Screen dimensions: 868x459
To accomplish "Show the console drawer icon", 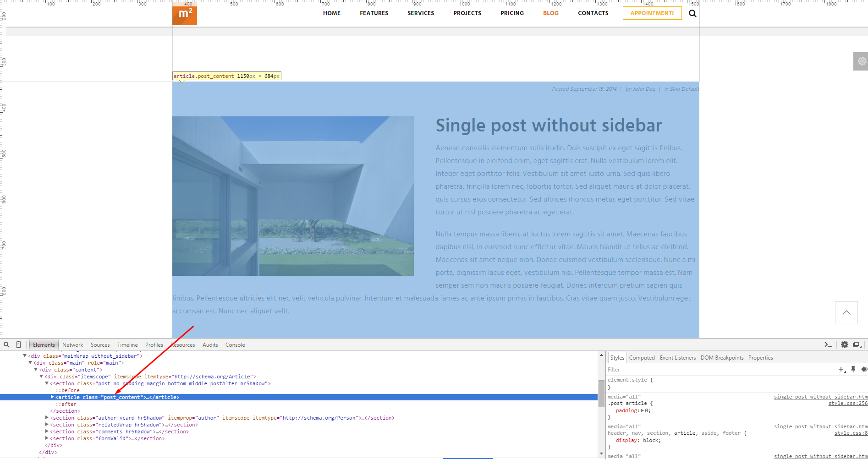I will (828, 345).
